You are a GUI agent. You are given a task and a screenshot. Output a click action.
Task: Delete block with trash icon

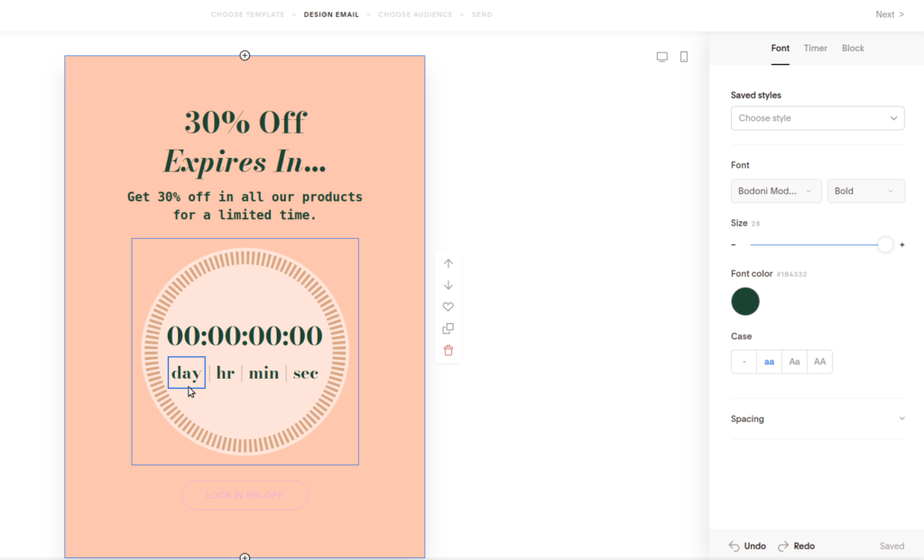pos(448,351)
